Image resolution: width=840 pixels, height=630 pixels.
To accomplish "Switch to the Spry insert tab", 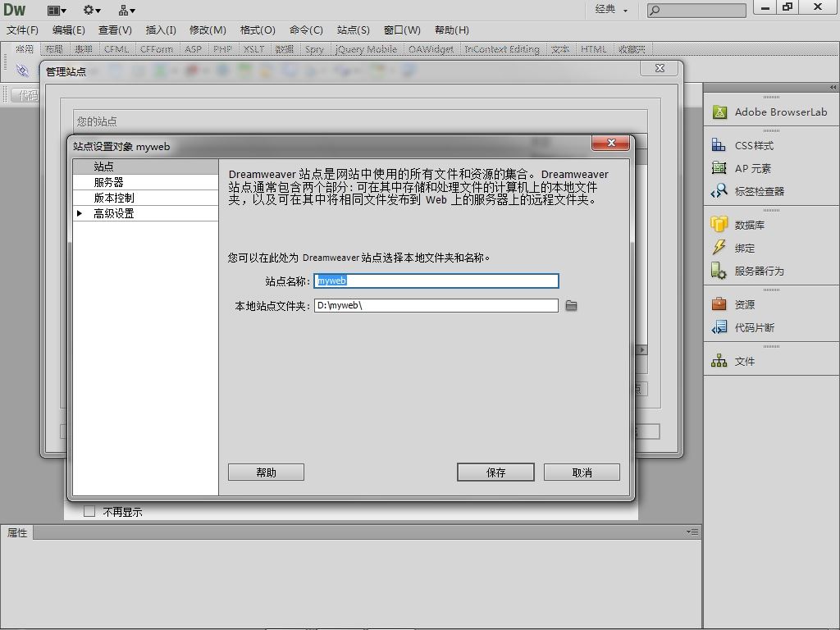I will click(x=314, y=49).
